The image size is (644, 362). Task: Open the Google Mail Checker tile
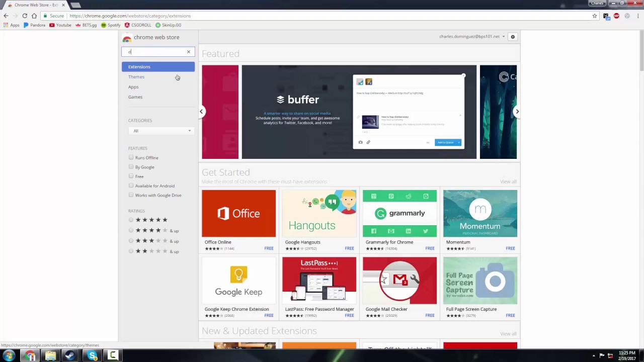399,288
